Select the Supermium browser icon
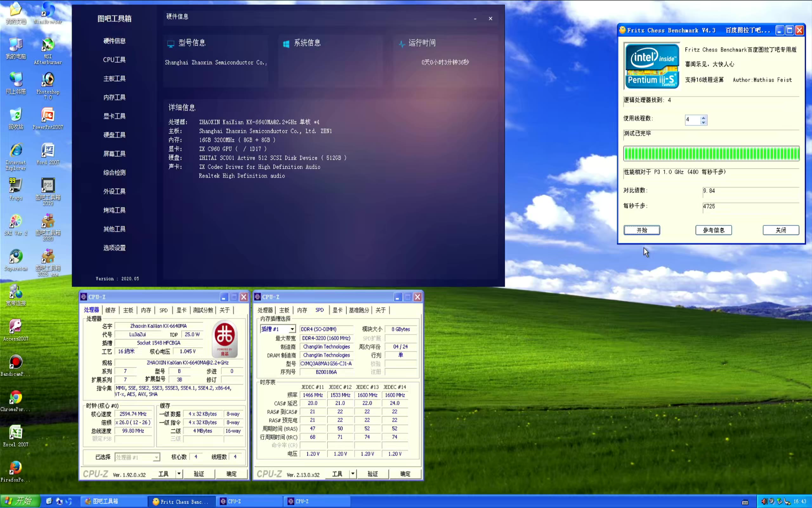The image size is (812, 508). click(x=15, y=260)
